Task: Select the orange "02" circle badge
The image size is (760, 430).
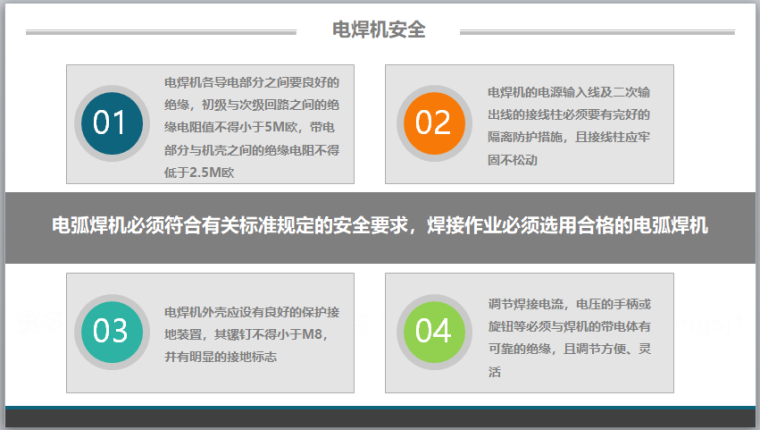Action: tap(433, 123)
